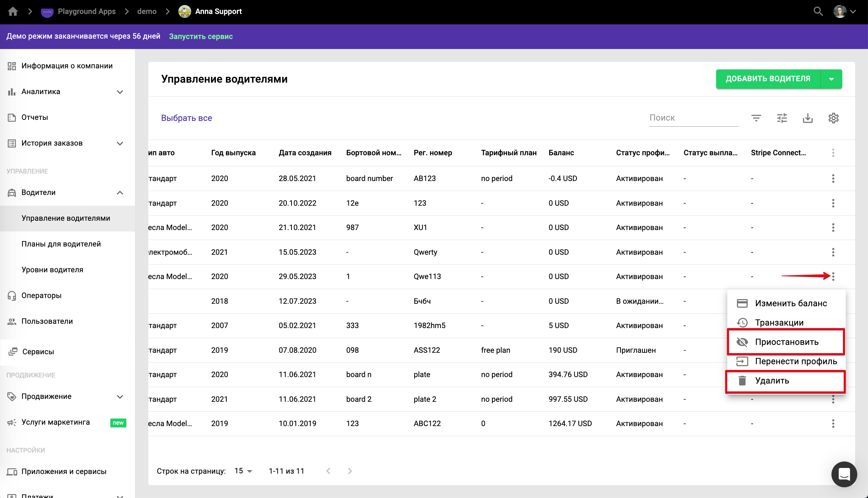Click Изменить баланс menu entry

(x=791, y=303)
